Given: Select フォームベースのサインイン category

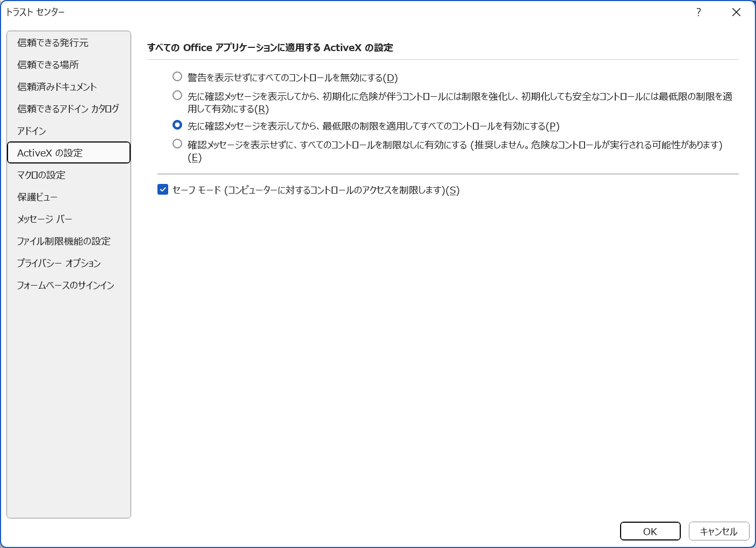Looking at the screenshot, I should tap(66, 285).
